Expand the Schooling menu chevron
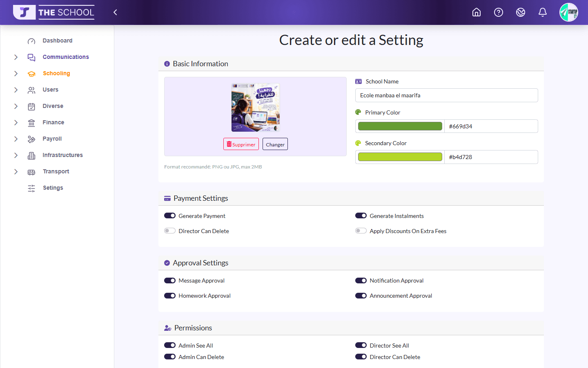The width and height of the screenshot is (588, 368). point(16,74)
